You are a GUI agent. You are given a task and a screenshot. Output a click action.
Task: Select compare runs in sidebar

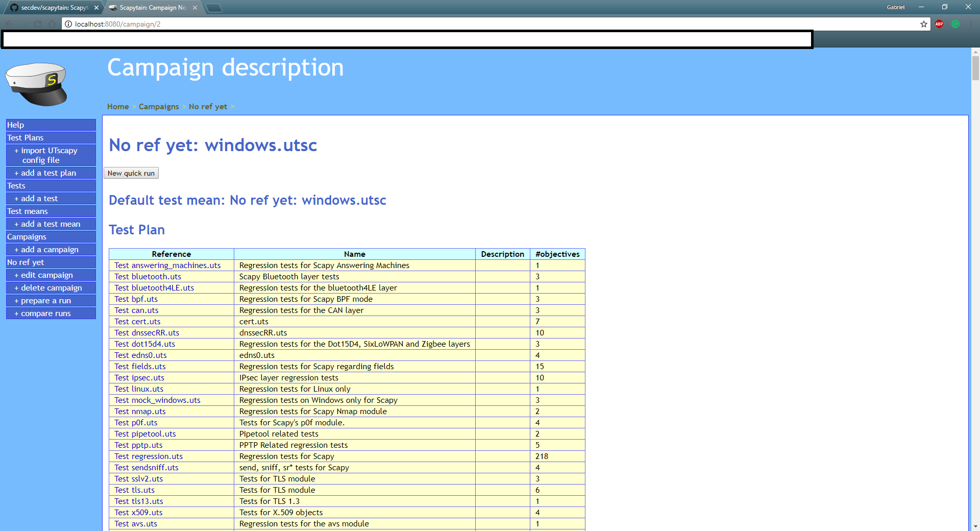tap(51, 313)
